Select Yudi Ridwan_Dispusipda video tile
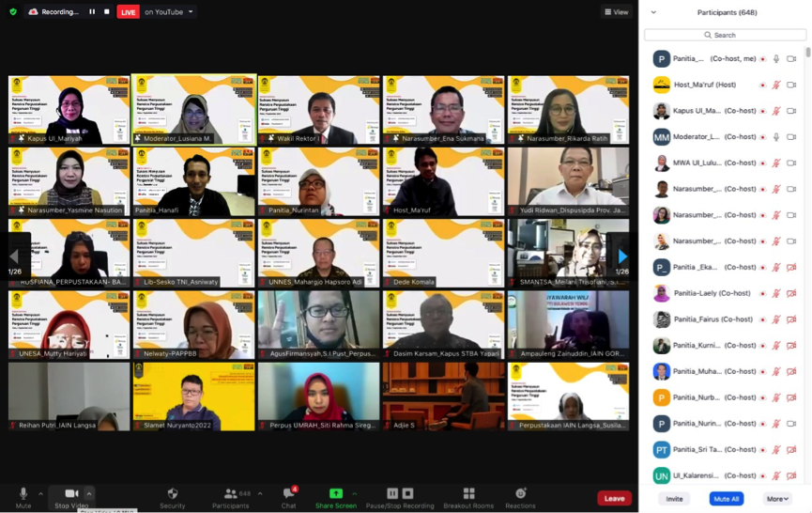Viewport: 812px width, 513px height. pos(569,181)
